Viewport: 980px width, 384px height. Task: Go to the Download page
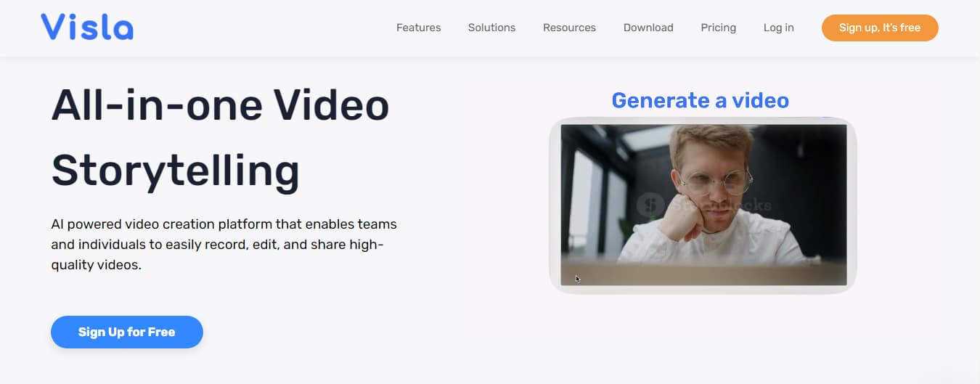pos(648,28)
